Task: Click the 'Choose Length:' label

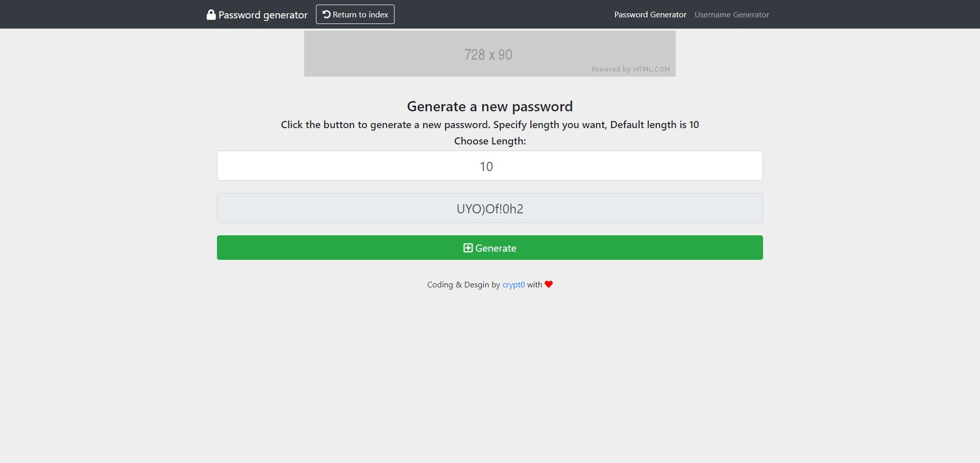Action: 490,141
